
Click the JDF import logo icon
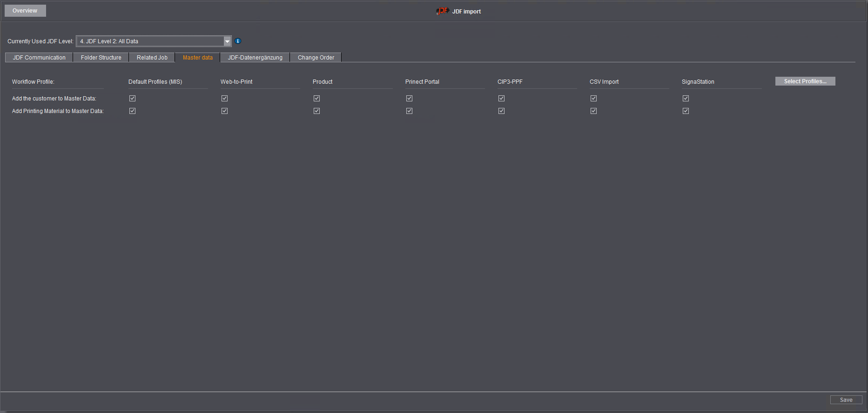coord(442,11)
